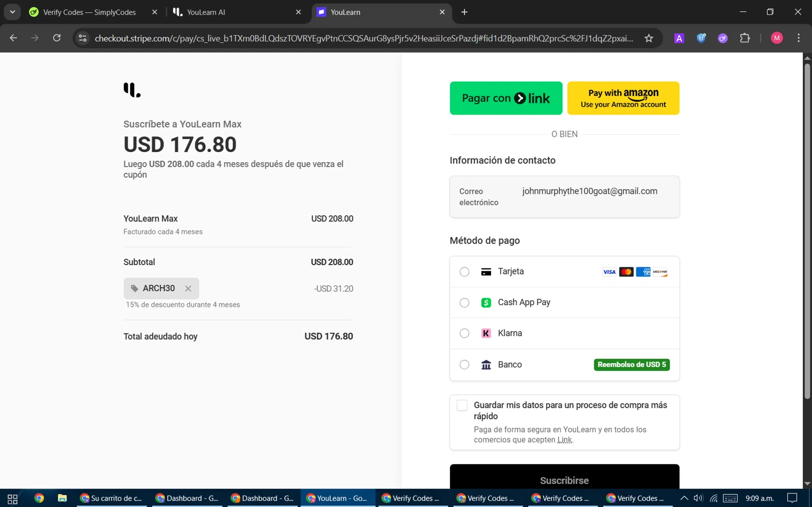
Task: Click the Cash App Pay green icon
Action: 486,302
